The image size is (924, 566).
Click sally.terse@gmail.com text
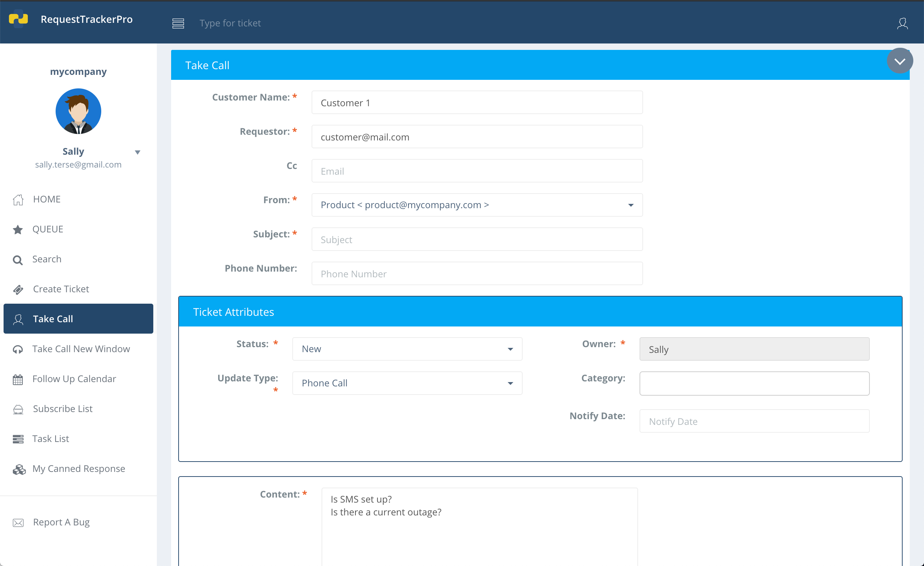pyautogui.click(x=78, y=165)
